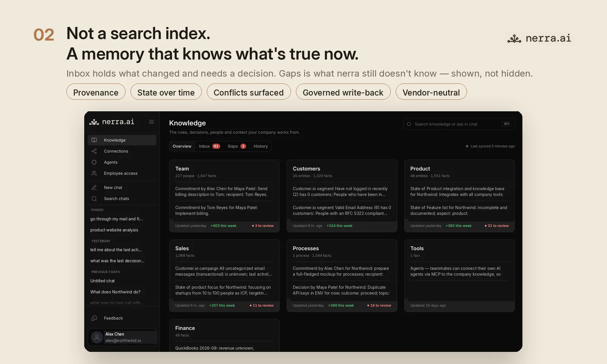Open the History tab

[261, 146]
